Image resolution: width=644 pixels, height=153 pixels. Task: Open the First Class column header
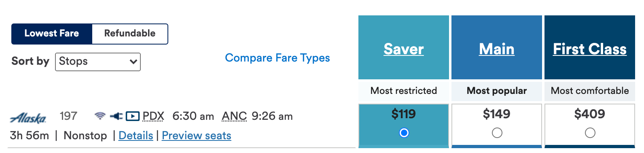[590, 49]
